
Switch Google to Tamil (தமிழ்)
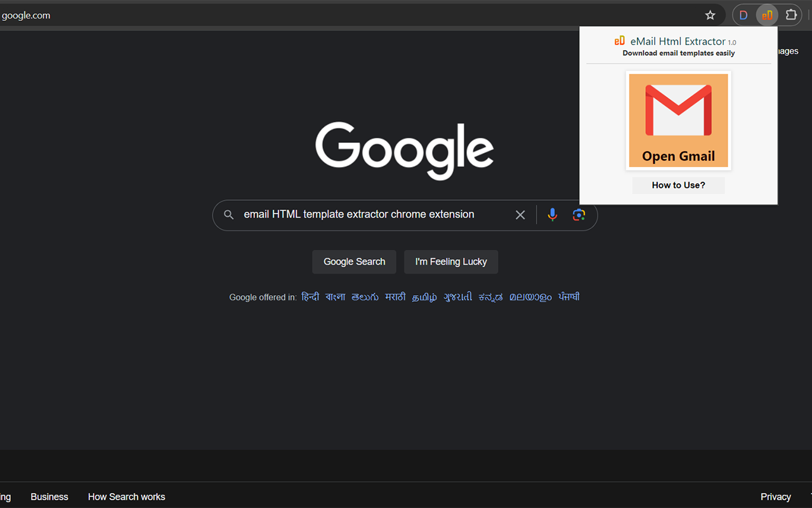[x=424, y=297]
